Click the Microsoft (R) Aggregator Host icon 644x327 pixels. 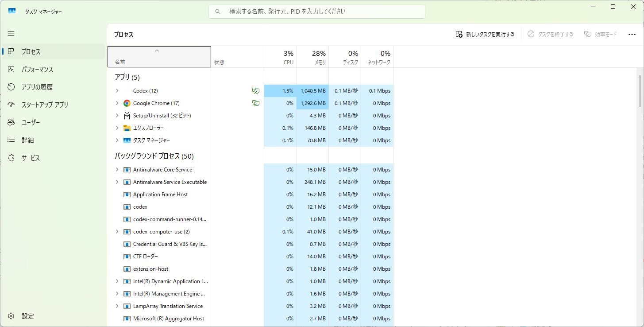[127, 319]
